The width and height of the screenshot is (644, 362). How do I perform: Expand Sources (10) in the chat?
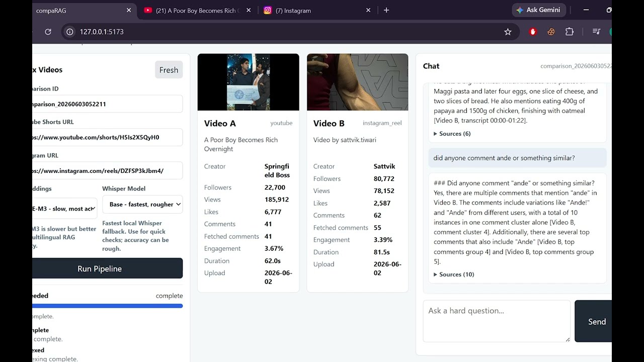(454, 275)
